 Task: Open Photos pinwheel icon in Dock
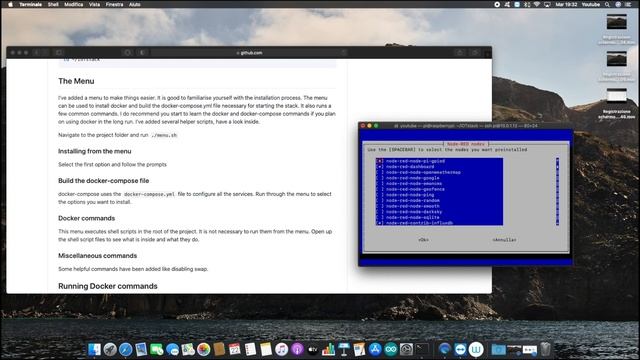point(203,349)
